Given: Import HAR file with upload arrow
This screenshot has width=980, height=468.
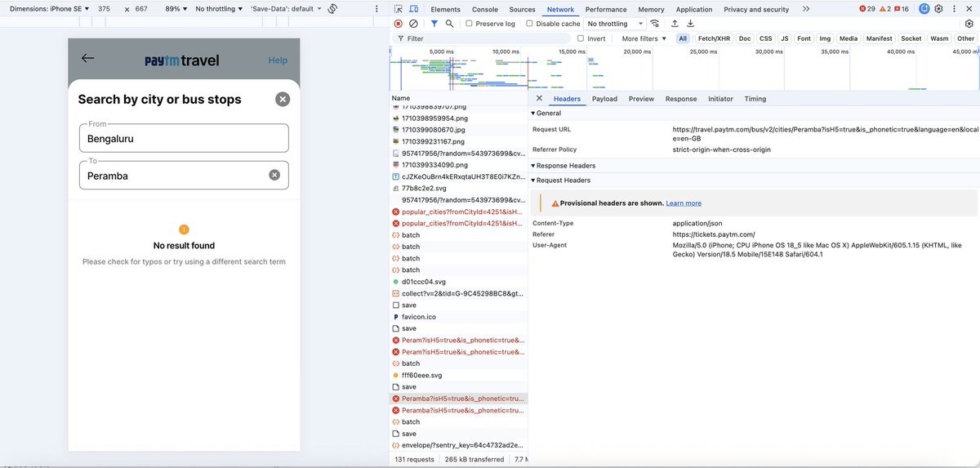Looking at the screenshot, I should [675, 24].
